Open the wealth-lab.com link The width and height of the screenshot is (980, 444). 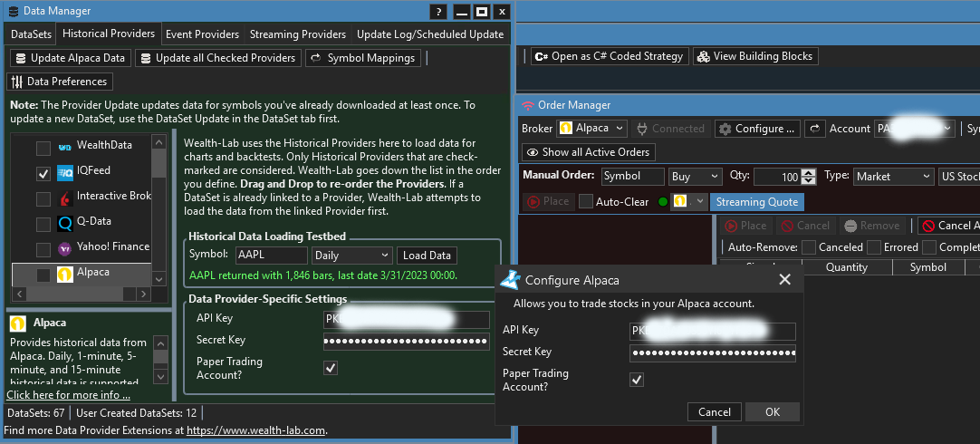[256, 430]
